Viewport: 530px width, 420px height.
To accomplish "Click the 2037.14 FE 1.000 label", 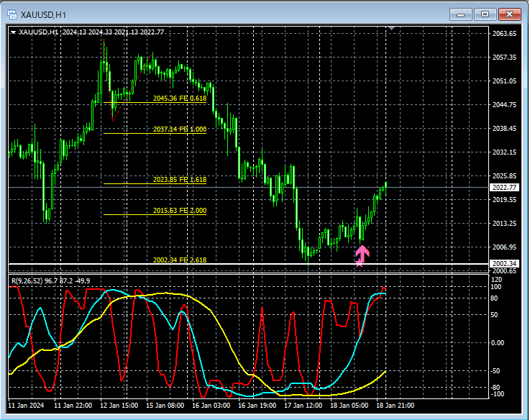I will pos(180,129).
